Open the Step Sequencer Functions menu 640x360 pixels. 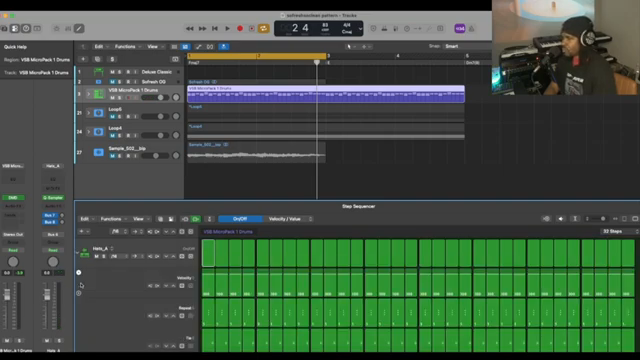113,219
